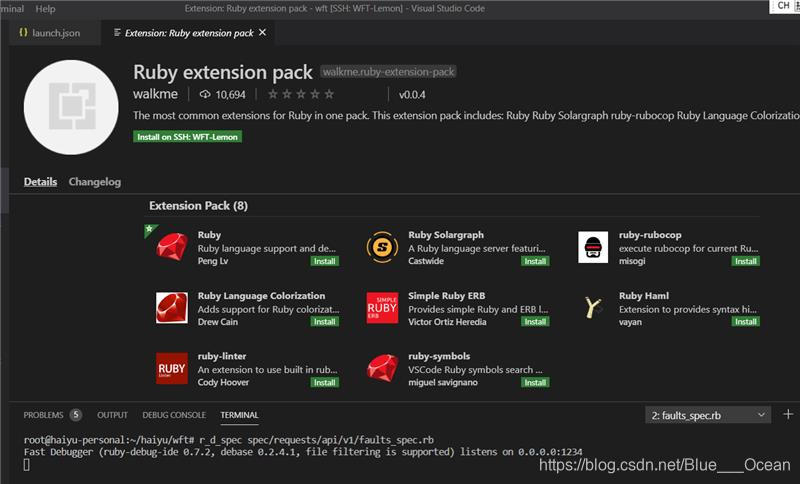Install the ruby-symbols extension
The height and width of the screenshot is (484, 800).
click(535, 382)
